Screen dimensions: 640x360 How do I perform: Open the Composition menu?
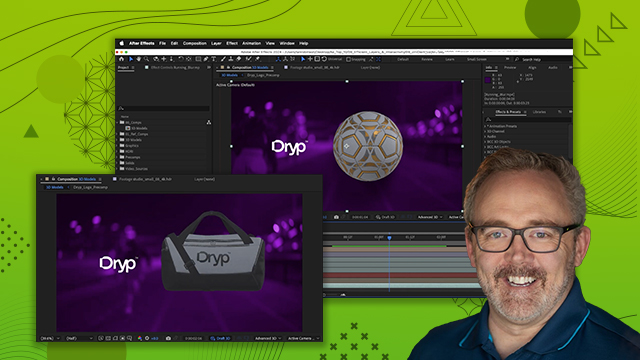click(195, 43)
